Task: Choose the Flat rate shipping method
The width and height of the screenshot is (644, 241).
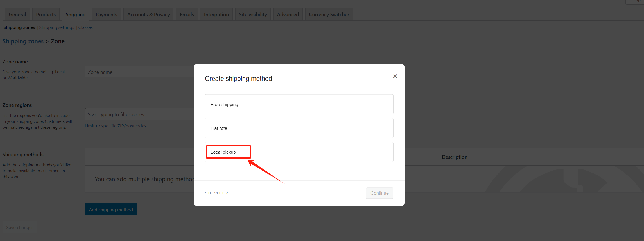Action: pyautogui.click(x=299, y=128)
